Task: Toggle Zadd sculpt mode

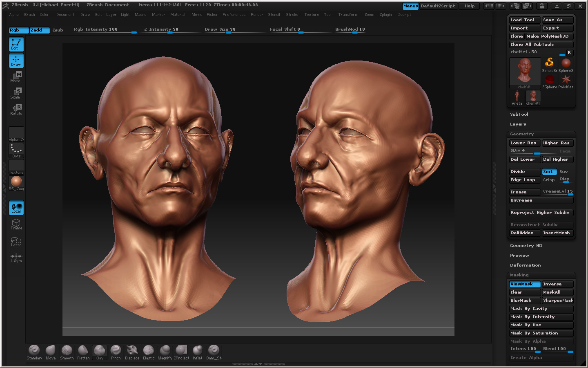Action: (x=40, y=30)
